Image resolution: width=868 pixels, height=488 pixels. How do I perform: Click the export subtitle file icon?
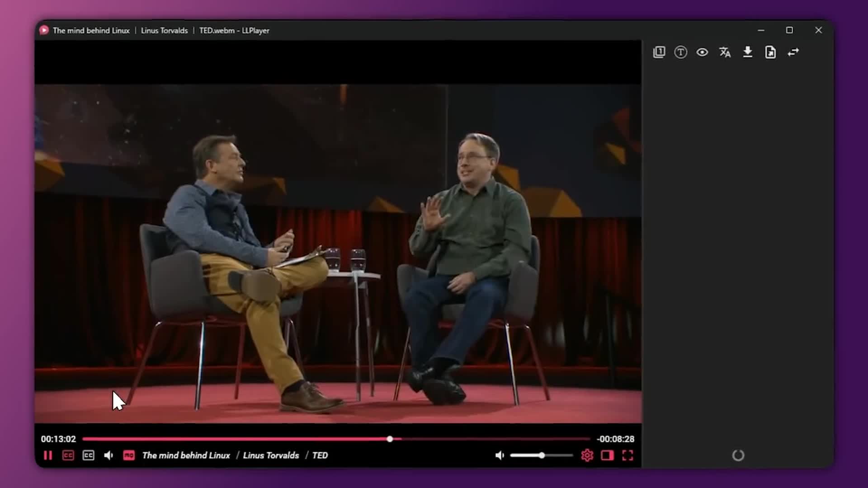(770, 52)
